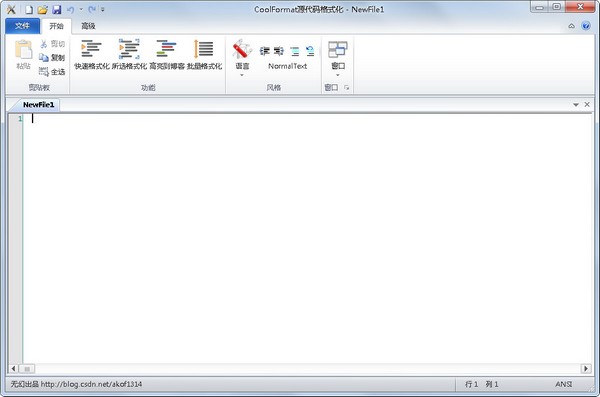The height and width of the screenshot is (397, 600).
Task: Open 批量格式化 batch format
Action: point(204,55)
